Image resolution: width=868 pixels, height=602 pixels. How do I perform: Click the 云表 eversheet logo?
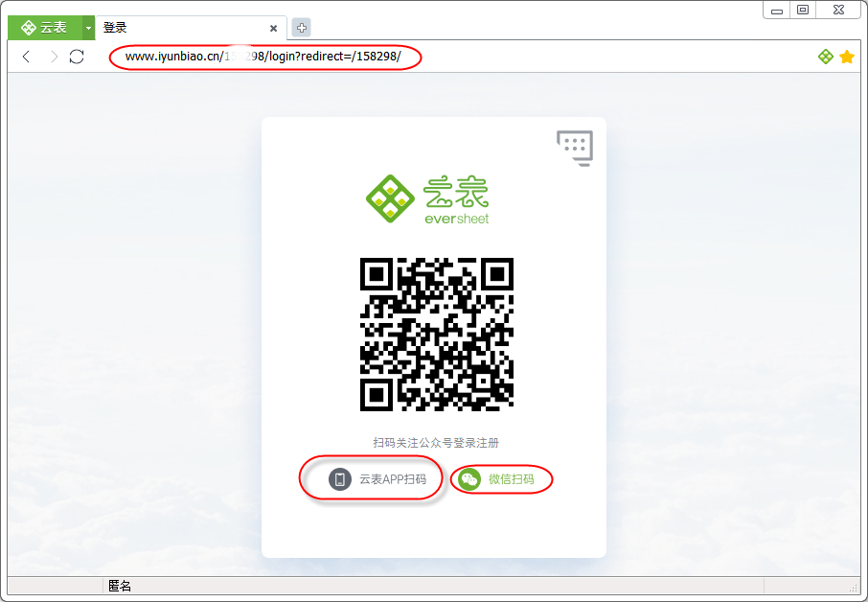click(x=427, y=198)
